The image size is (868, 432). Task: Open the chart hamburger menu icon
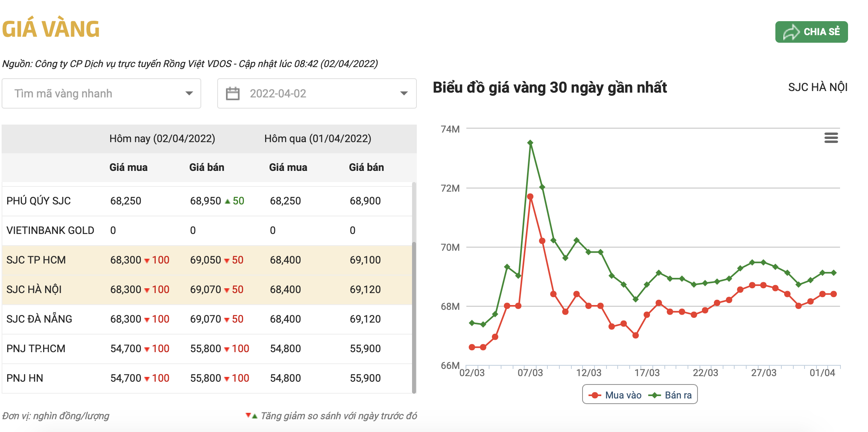click(x=831, y=138)
